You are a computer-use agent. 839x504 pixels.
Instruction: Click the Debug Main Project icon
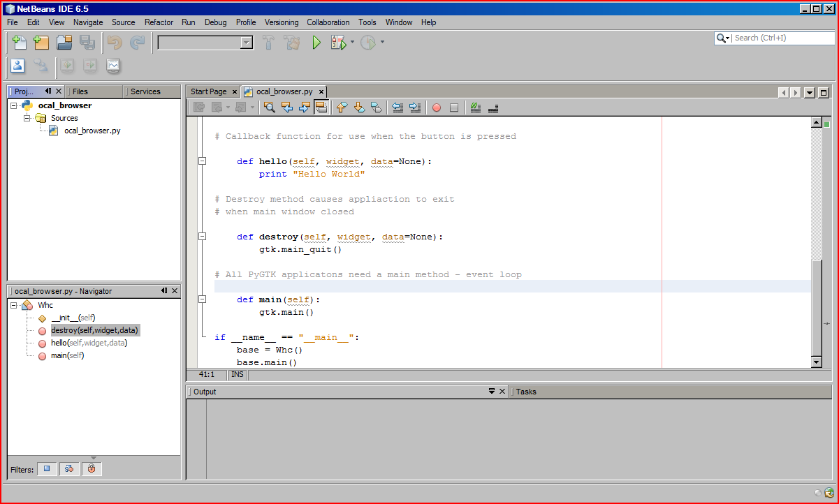click(x=339, y=43)
